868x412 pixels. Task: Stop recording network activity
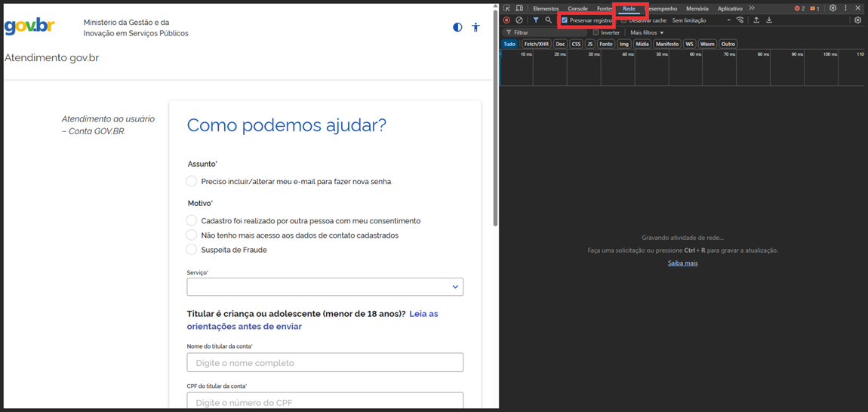[507, 20]
